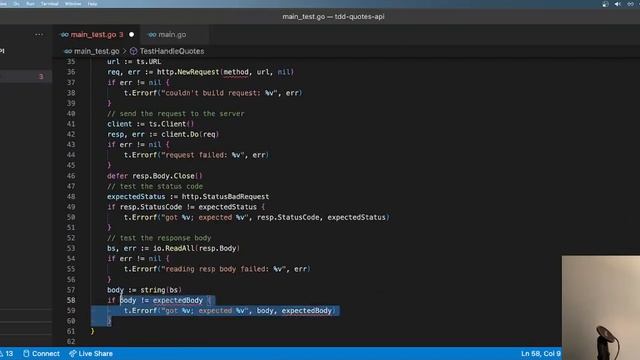Click 'client.Do(req)' on line 42
This screenshot has width=640, height=360.
pos(190,134)
